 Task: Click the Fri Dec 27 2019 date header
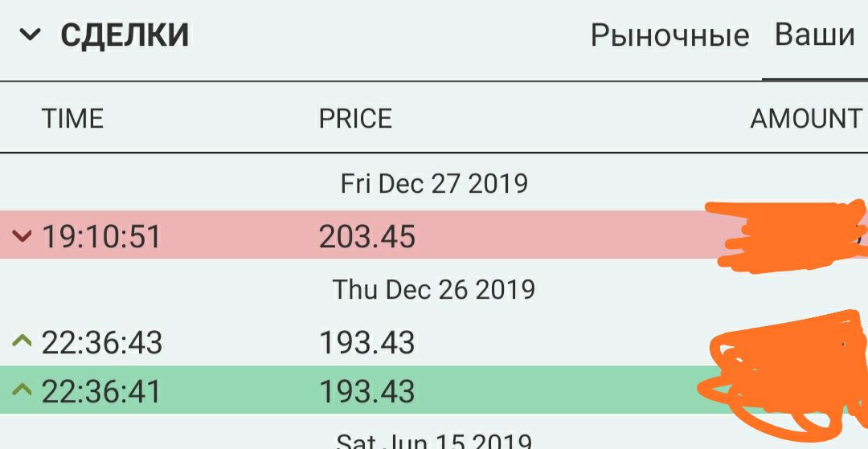click(x=434, y=184)
